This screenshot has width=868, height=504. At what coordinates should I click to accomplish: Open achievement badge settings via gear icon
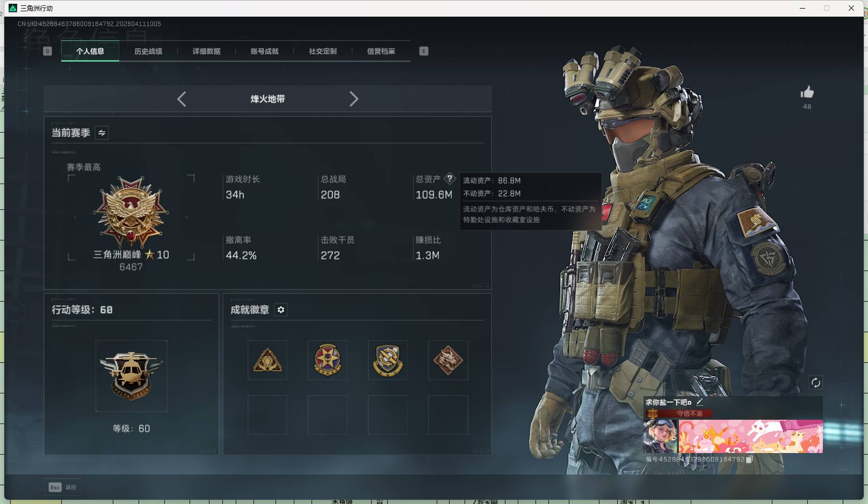tap(281, 310)
